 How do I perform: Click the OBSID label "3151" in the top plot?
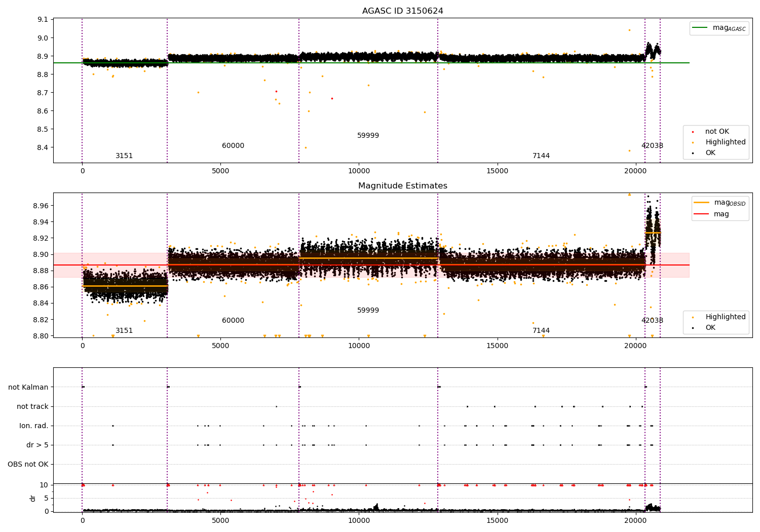coord(124,156)
